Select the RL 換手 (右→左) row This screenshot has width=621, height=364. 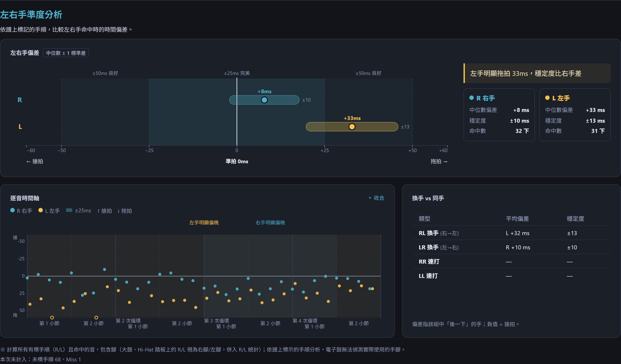[511, 233]
